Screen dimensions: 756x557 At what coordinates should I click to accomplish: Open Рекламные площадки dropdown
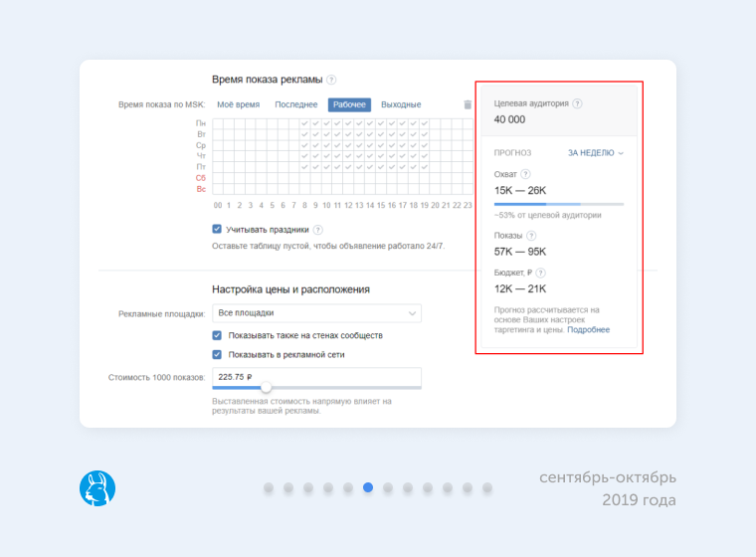pyautogui.click(x=316, y=313)
